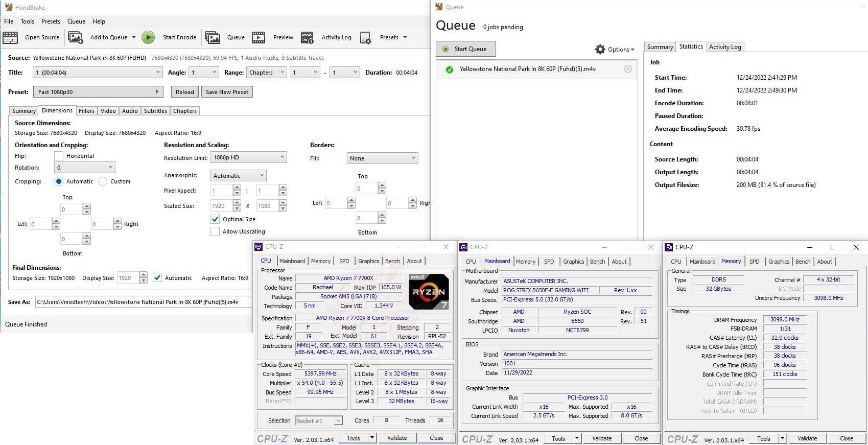Click the Presets toolbar icon
868x445 pixels.
(x=366, y=37)
